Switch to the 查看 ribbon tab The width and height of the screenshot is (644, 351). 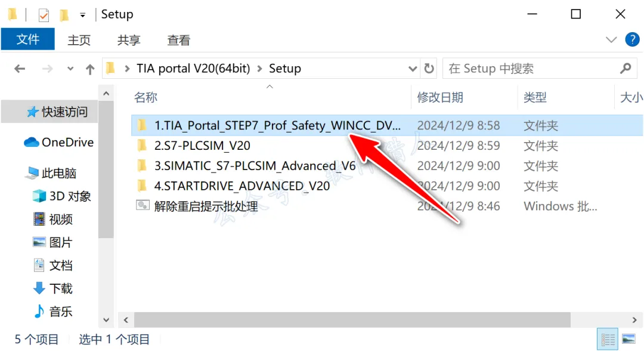coord(179,40)
